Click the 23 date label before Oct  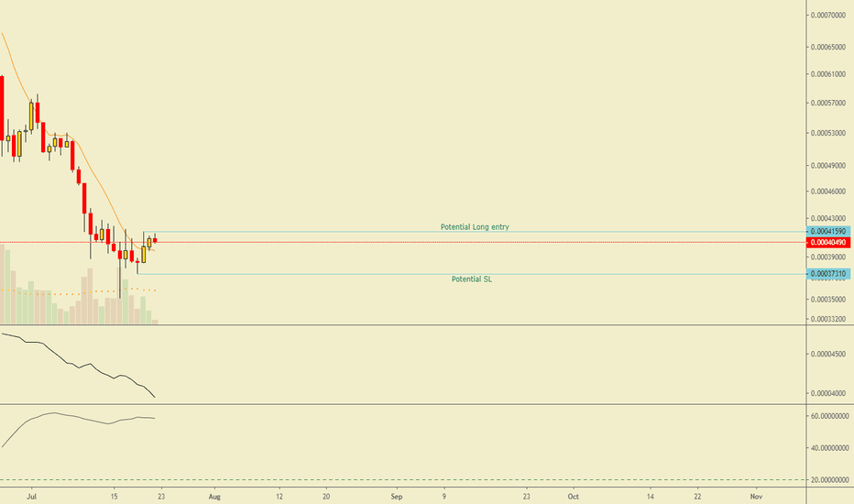[526, 497]
